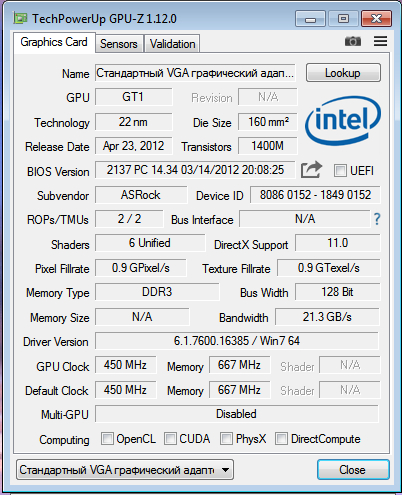
Task: Maximize the GPU-Z window
Action: [343, 19]
